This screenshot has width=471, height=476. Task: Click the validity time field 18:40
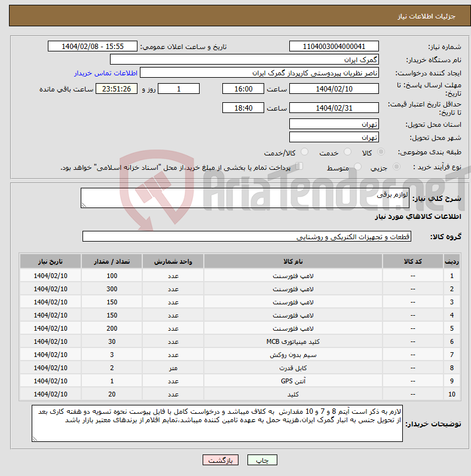(243, 108)
